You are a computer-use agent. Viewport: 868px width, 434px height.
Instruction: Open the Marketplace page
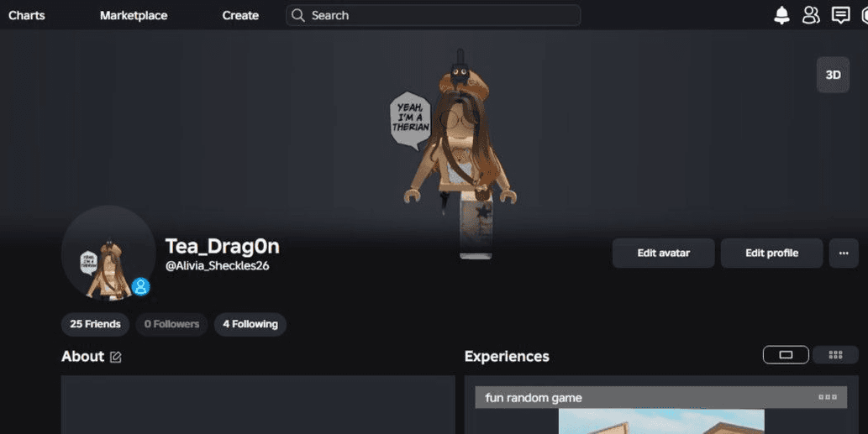(x=134, y=15)
